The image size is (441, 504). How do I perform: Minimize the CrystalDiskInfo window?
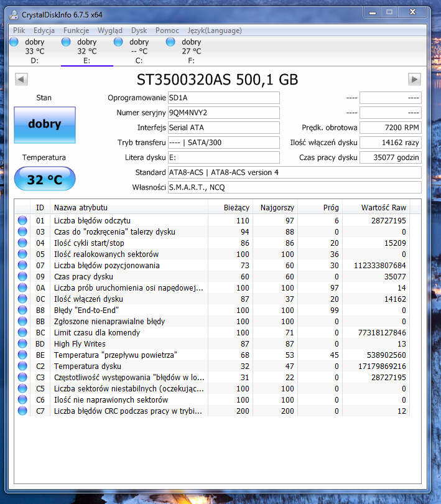coord(373,12)
